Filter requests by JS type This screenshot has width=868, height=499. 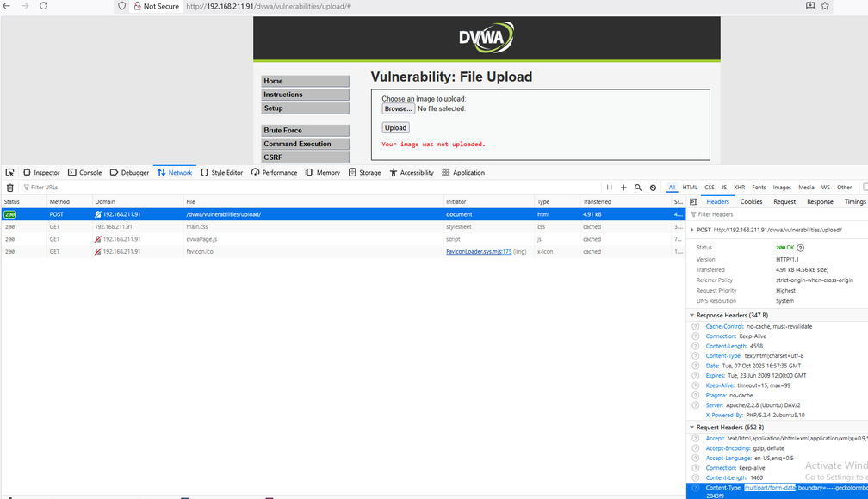724,188
